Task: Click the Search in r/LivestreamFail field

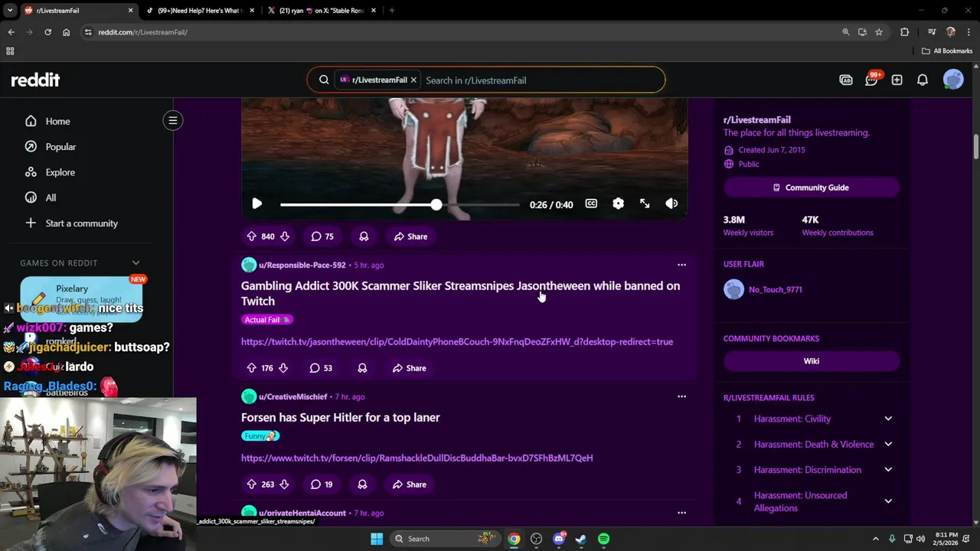Action: pos(540,80)
